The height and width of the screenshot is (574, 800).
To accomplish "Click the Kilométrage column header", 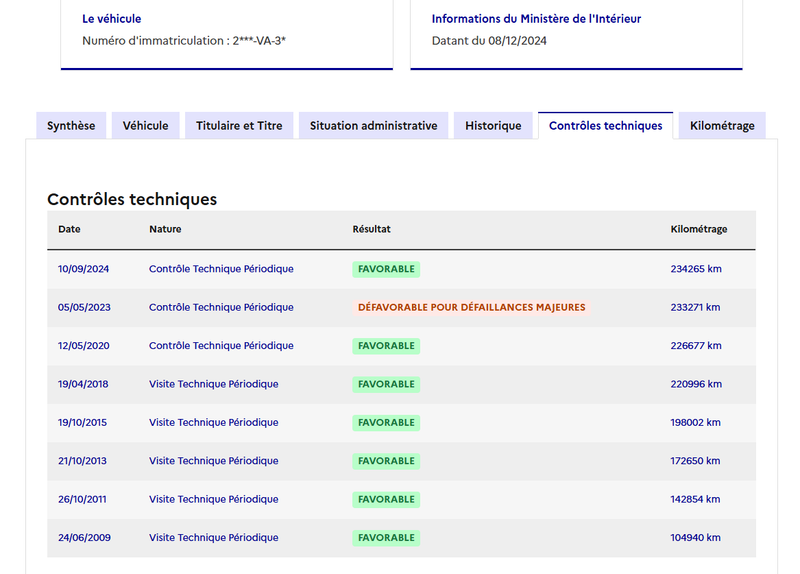I will 698,229.
